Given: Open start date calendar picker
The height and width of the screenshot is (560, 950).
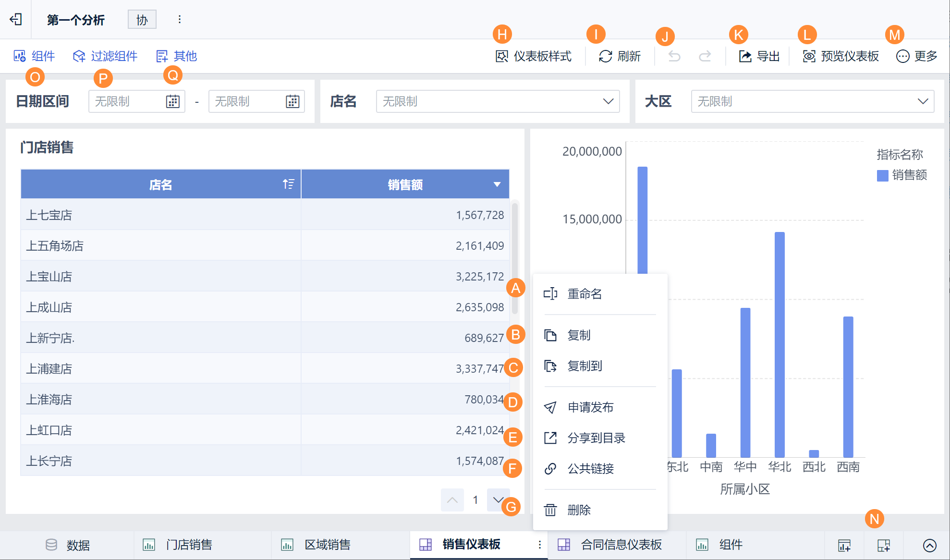Looking at the screenshot, I should point(172,101).
